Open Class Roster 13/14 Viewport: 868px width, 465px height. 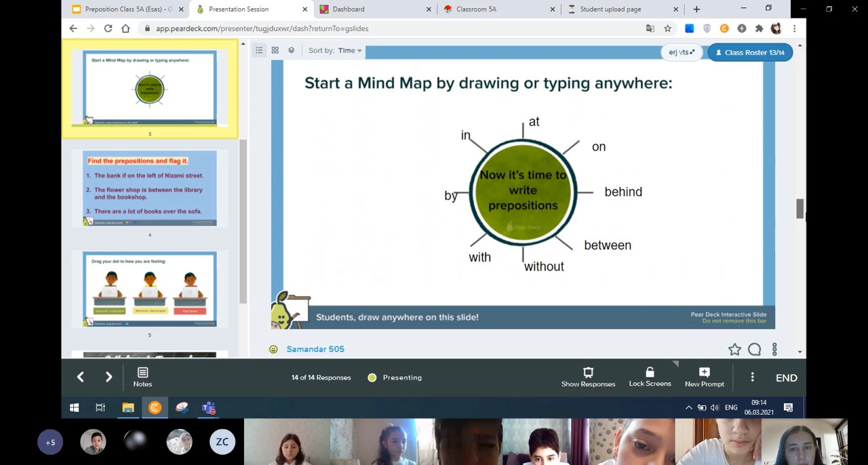pyautogui.click(x=750, y=52)
